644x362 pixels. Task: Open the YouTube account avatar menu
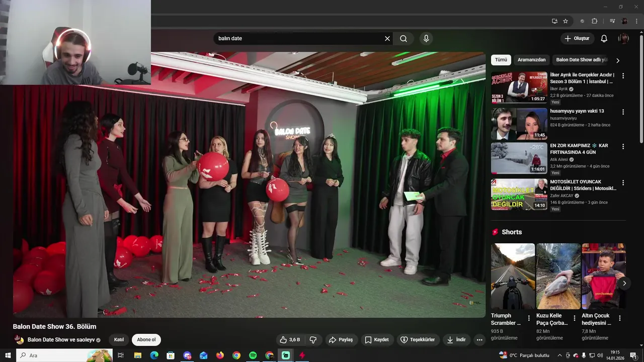[x=623, y=39]
